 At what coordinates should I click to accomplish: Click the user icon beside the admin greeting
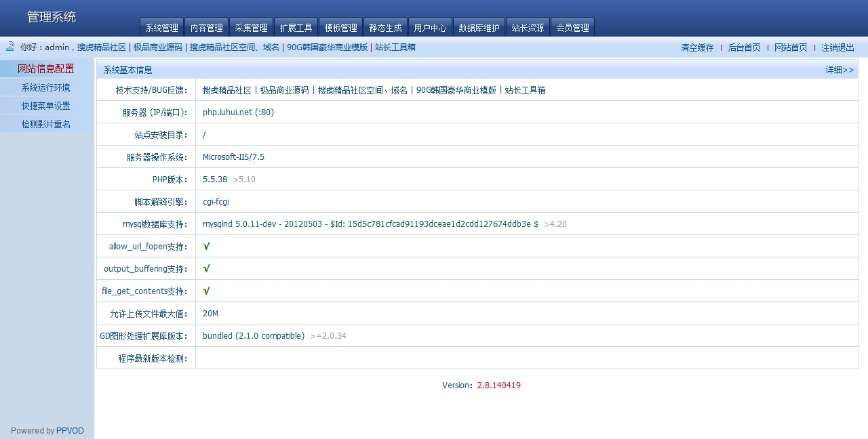point(10,46)
